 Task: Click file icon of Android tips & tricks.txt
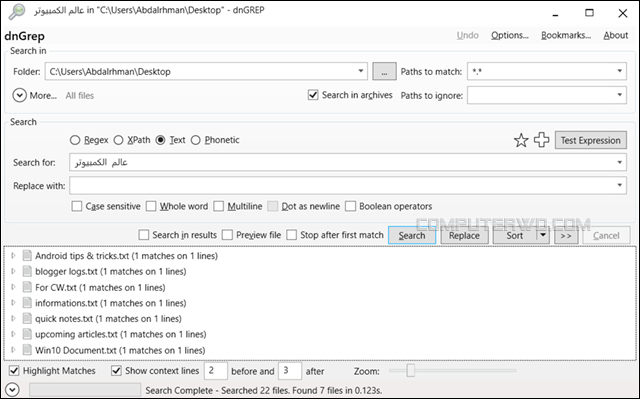(x=27, y=256)
